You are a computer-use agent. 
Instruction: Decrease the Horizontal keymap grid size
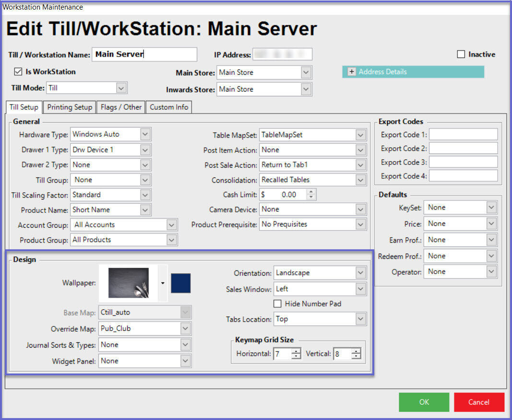[x=296, y=357]
